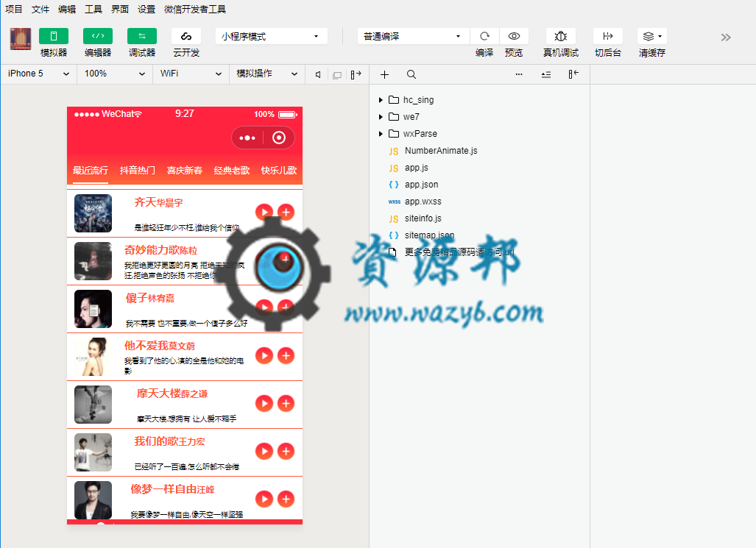
Task: Click the mini program close circle button
Action: [279, 138]
